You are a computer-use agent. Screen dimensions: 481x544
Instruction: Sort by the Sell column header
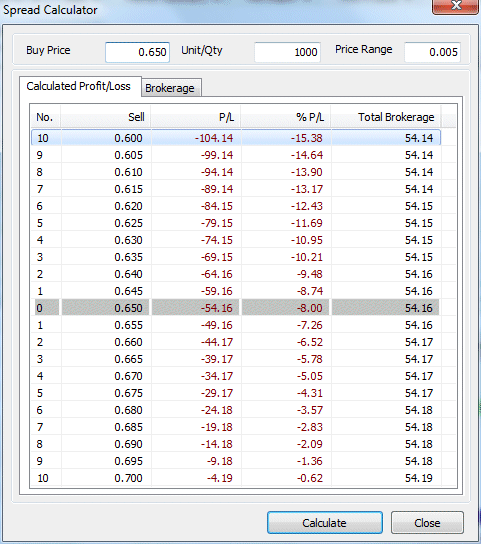(x=106, y=117)
